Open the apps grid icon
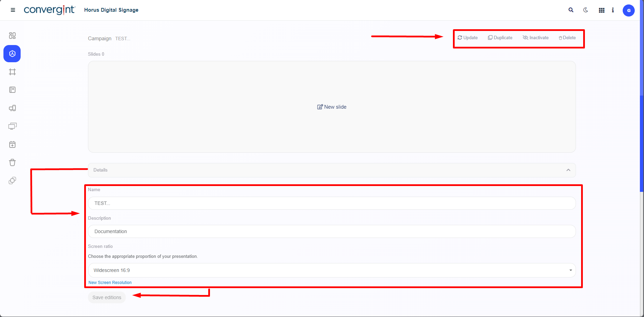This screenshot has height=317, width=644. [601, 10]
